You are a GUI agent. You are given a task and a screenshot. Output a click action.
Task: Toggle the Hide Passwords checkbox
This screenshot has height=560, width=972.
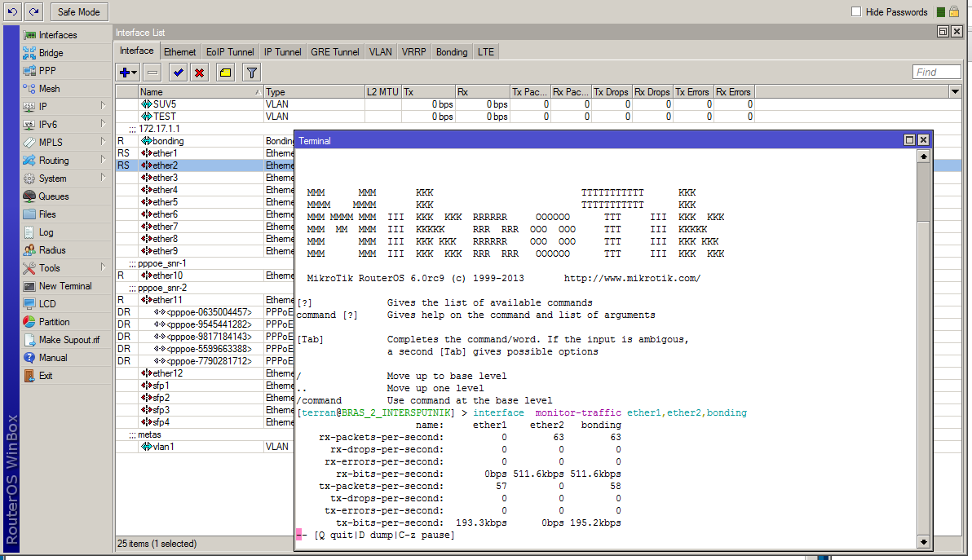pos(856,11)
